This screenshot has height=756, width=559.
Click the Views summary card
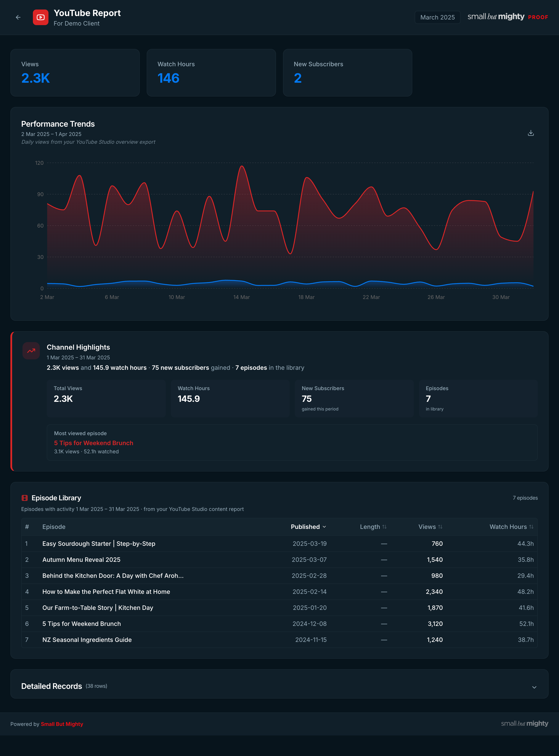[75, 73]
